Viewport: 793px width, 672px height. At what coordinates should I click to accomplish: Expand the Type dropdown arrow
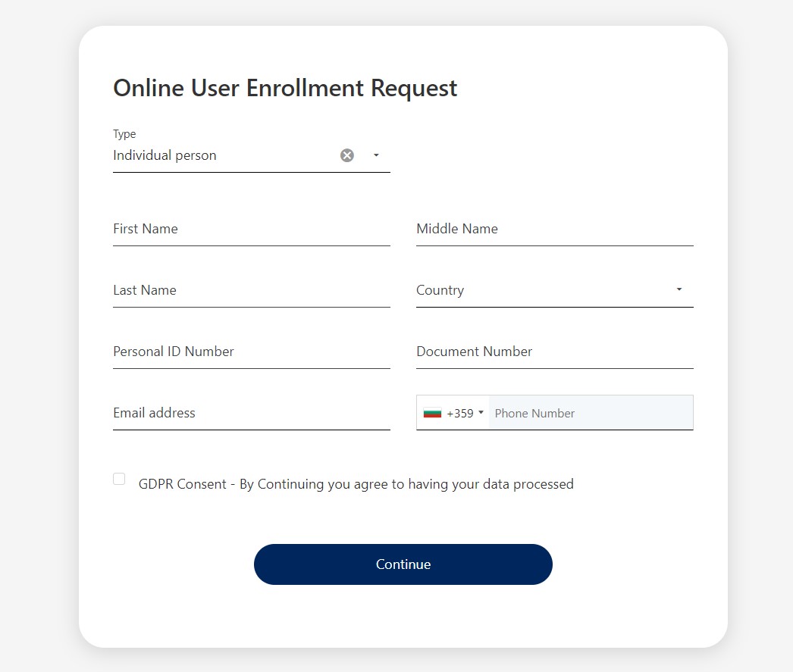click(x=376, y=155)
